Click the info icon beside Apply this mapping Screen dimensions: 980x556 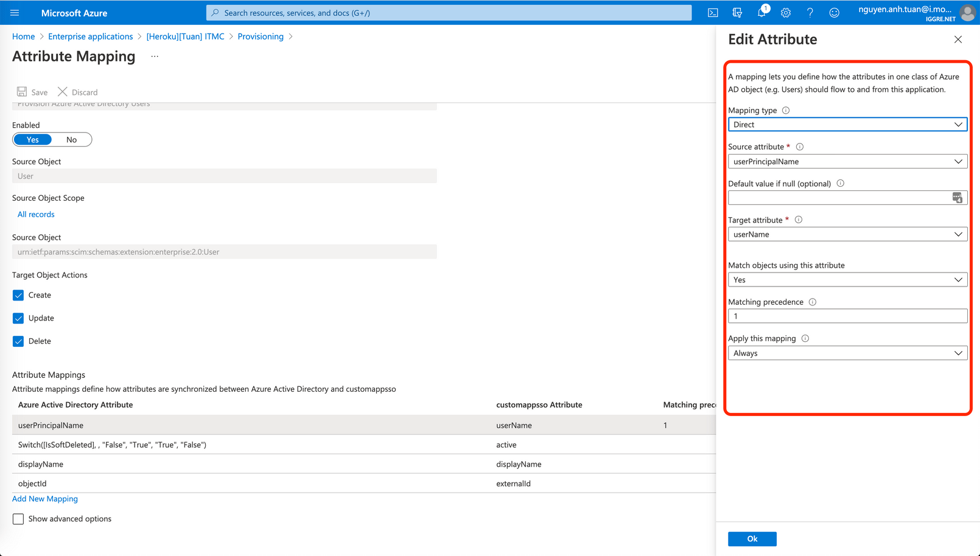(805, 338)
